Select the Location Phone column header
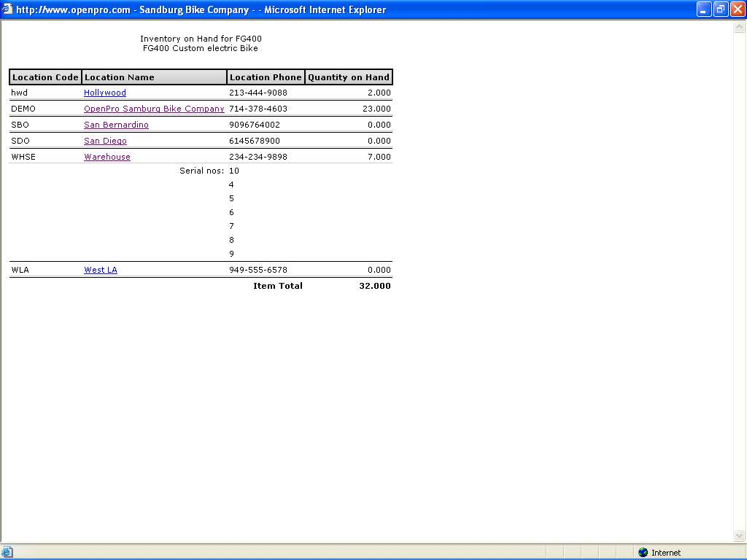Image resolution: width=747 pixels, height=560 pixels. (266, 77)
